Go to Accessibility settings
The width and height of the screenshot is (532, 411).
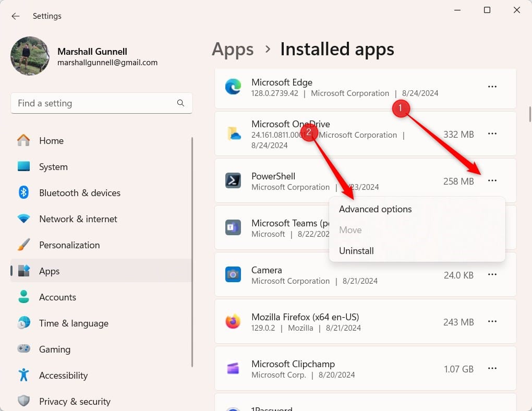63,376
